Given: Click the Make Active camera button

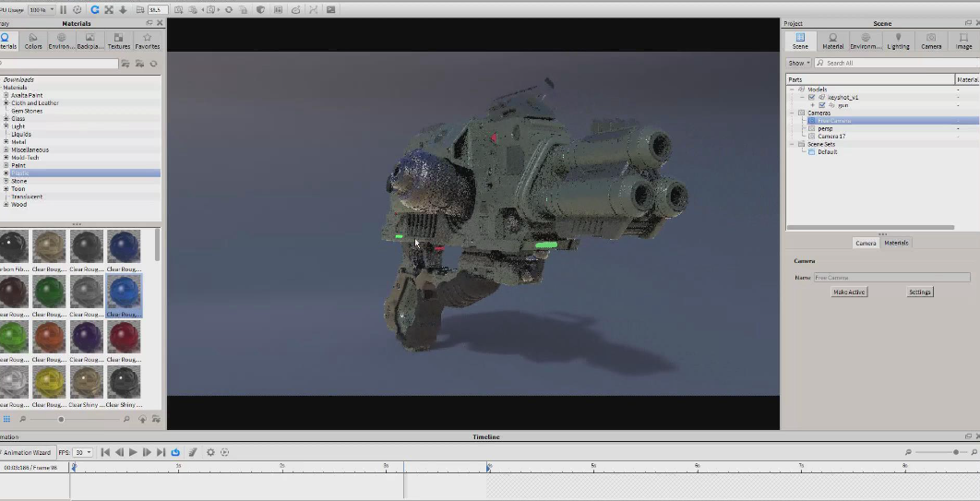Looking at the screenshot, I should [849, 292].
